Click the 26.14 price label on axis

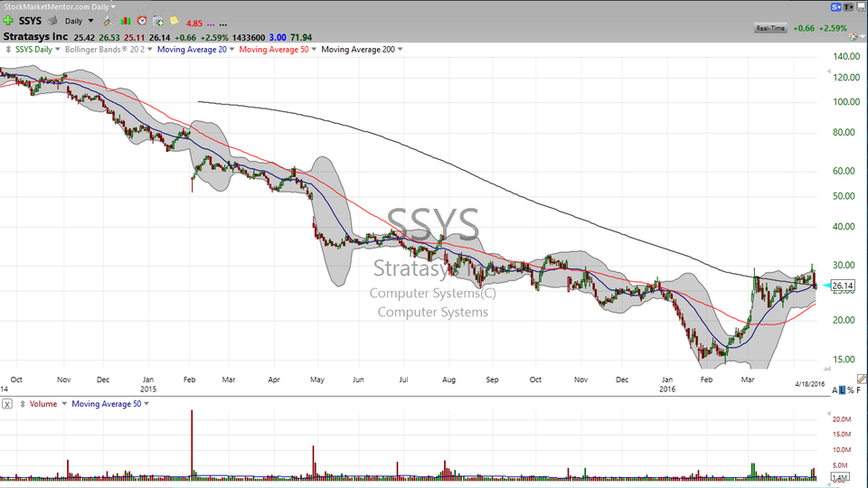(843, 286)
